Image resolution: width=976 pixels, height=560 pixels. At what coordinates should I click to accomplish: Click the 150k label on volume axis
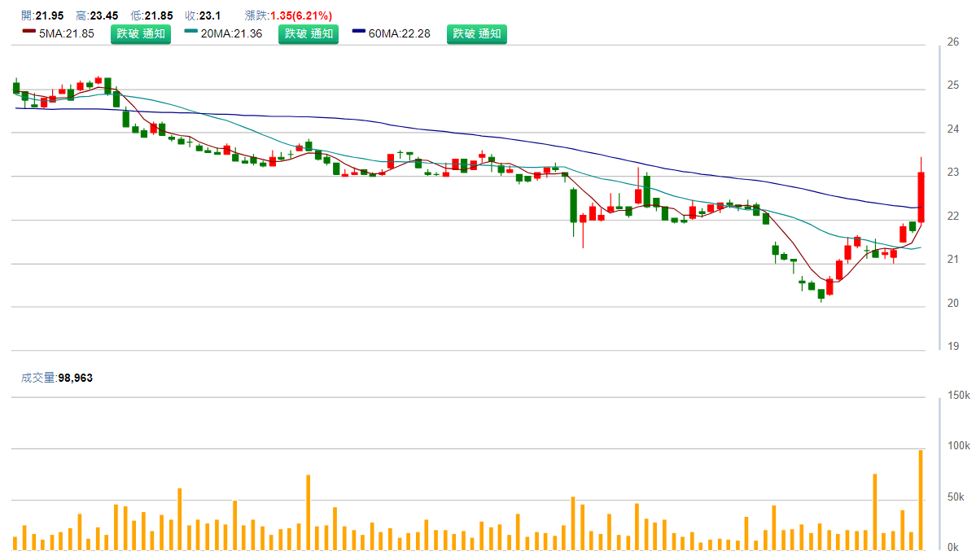click(x=957, y=396)
